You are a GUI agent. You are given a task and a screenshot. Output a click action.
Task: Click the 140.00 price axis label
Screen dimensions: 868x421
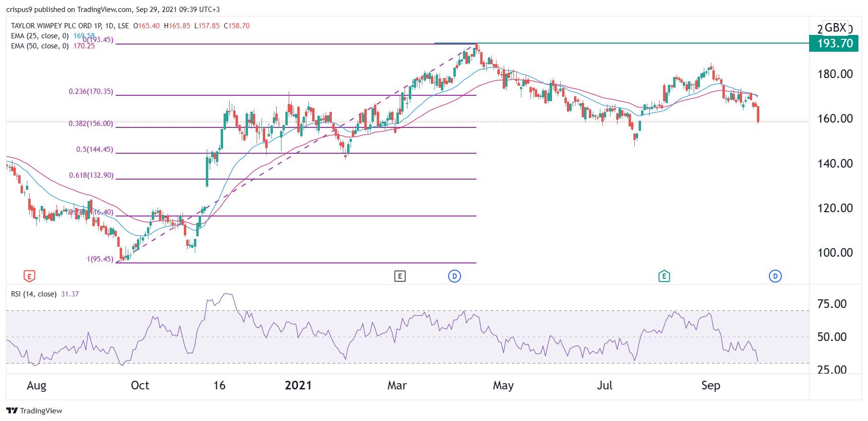(835, 164)
